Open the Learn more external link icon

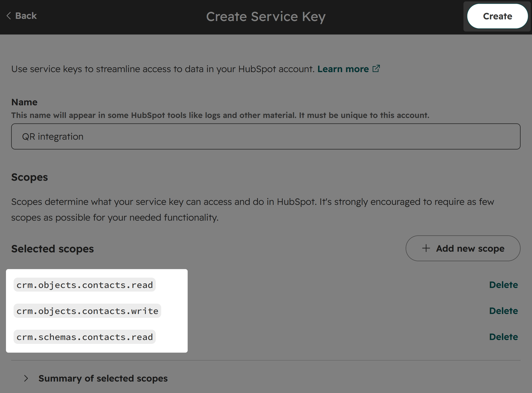click(376, 68)
